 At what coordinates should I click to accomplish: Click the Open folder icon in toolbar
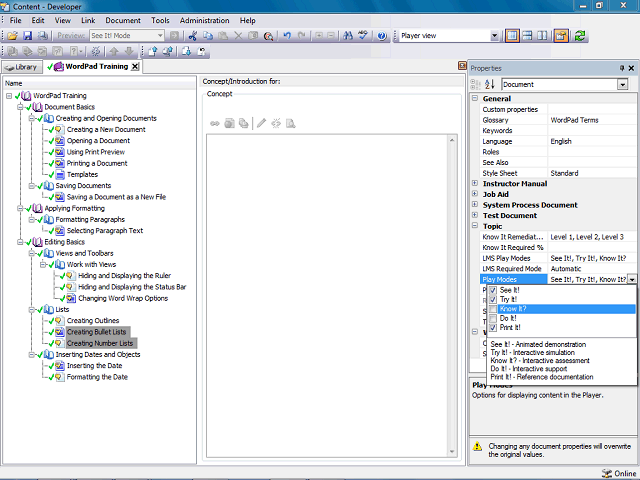12,36
